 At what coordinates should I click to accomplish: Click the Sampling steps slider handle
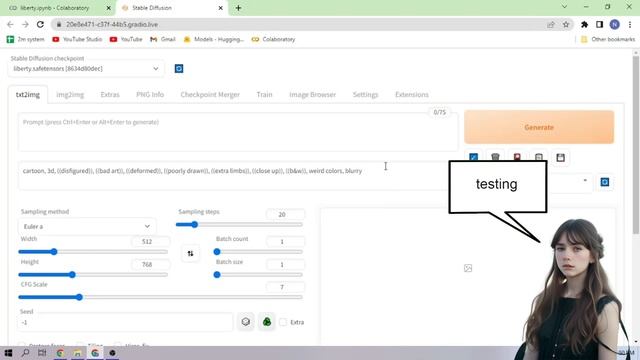(x=195, y=224)
